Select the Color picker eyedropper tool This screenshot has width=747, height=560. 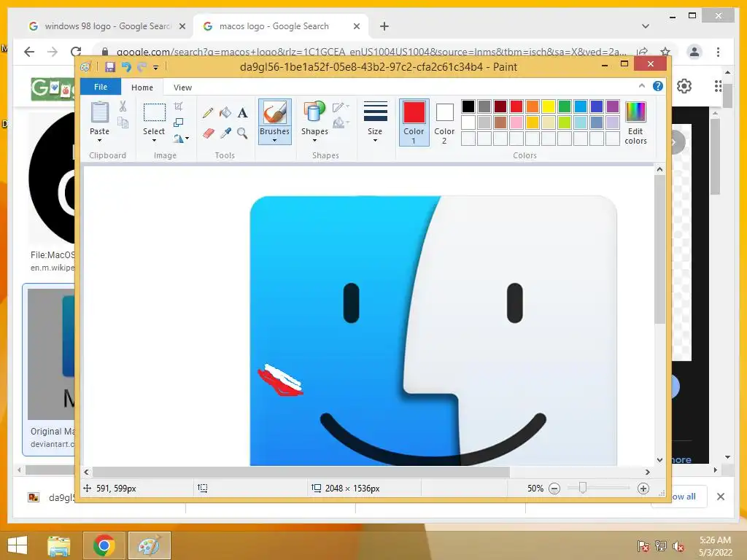[x=225, y=133]
